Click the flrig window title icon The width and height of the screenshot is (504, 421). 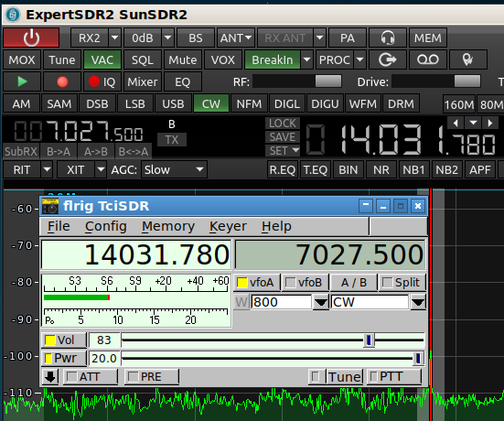pos(50,206)
